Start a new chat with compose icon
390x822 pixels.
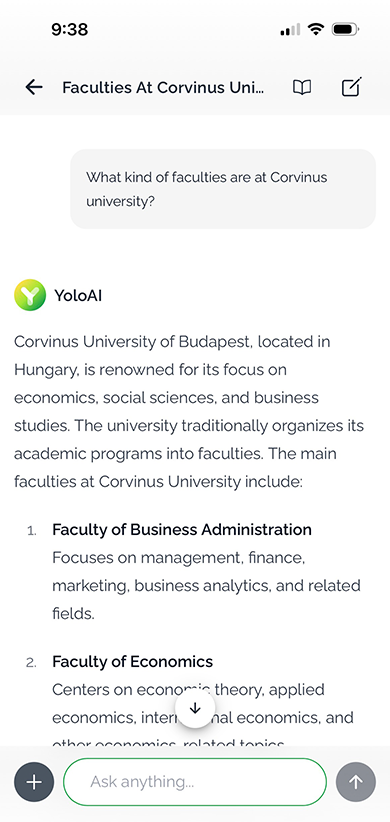[352, 87]
